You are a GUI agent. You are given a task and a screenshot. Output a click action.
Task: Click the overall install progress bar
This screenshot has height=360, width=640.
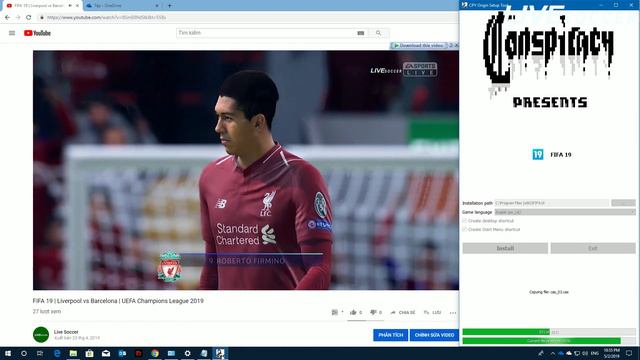click(x=549, y=332)
